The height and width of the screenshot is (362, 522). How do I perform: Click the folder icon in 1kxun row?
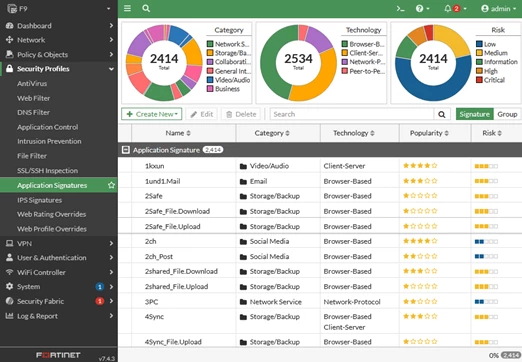[243, 166]
